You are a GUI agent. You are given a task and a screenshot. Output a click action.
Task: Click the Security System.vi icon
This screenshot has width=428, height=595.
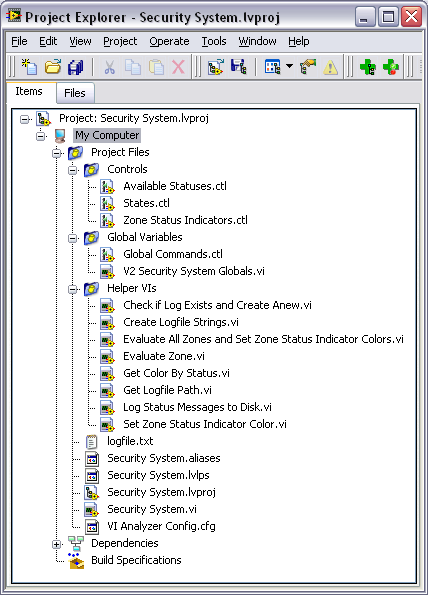91,510
